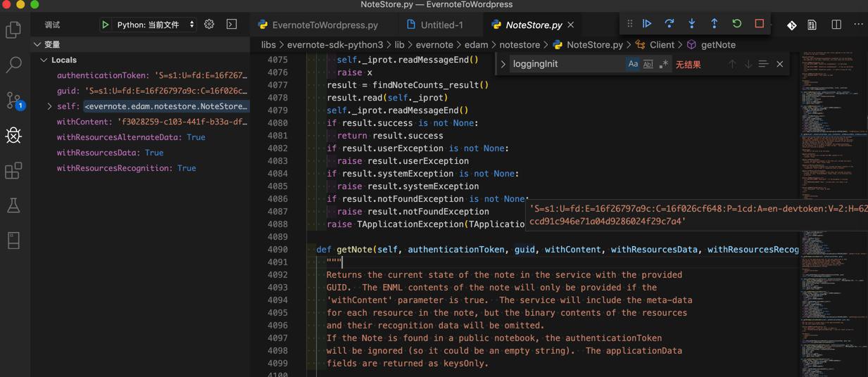Toggle Match Whole Word in find widget

click(x=648, y=64)
